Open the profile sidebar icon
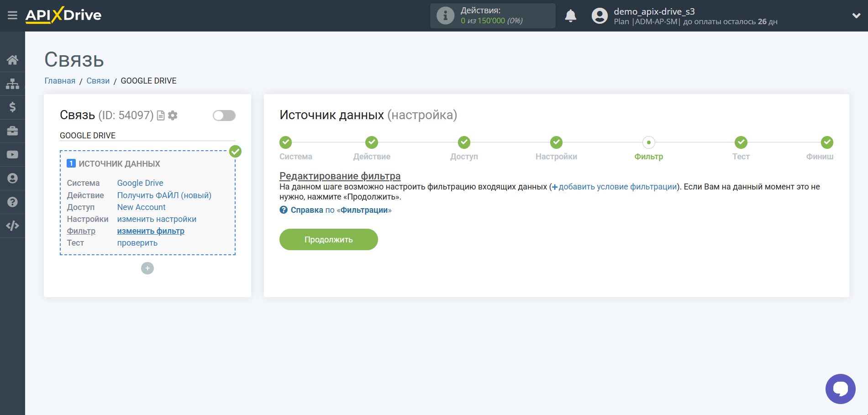This screenshot has height=415, width=868. click(12, 179)
